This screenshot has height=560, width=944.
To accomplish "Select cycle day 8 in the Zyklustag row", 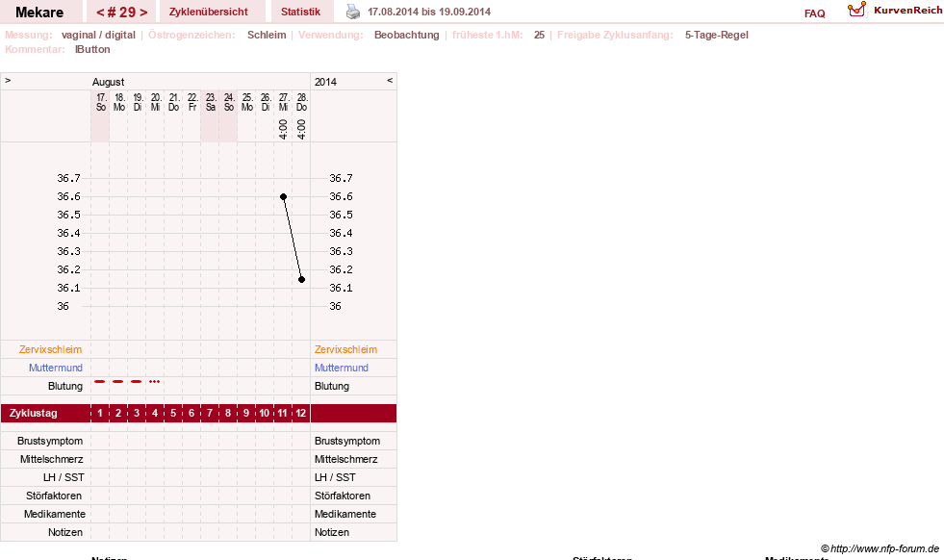I will pyautogui.click(x=228, y=413).
